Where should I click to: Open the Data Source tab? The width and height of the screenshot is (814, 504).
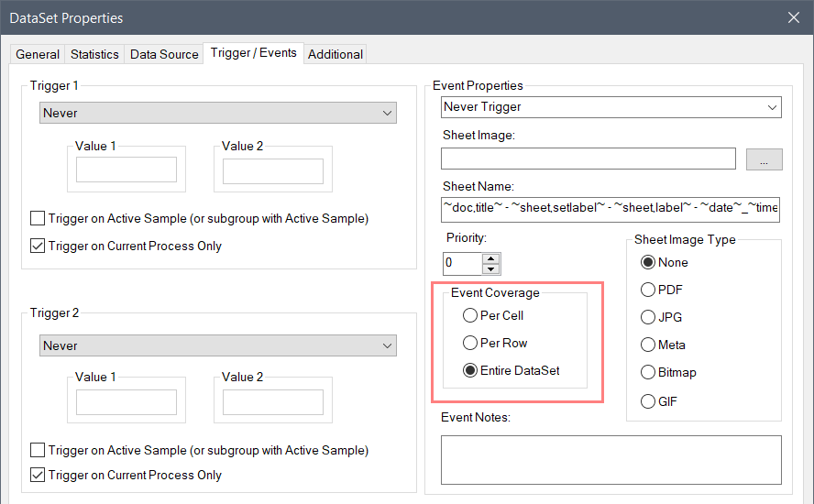coord(164,54)
